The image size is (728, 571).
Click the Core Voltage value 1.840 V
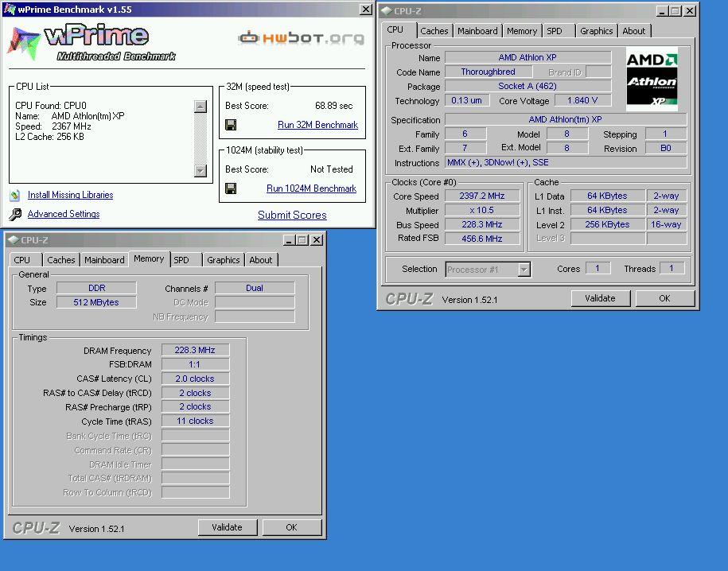[x=582, y=100]
